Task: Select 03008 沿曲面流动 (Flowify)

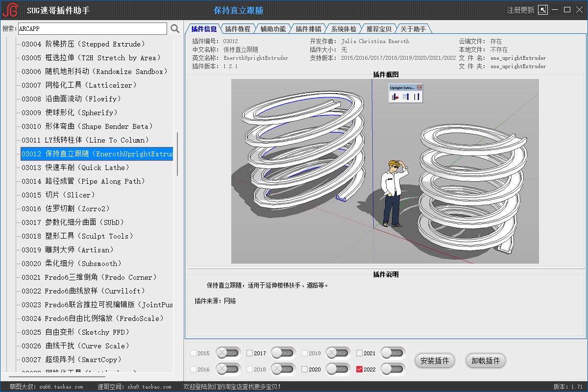Action: pos(73,99)
